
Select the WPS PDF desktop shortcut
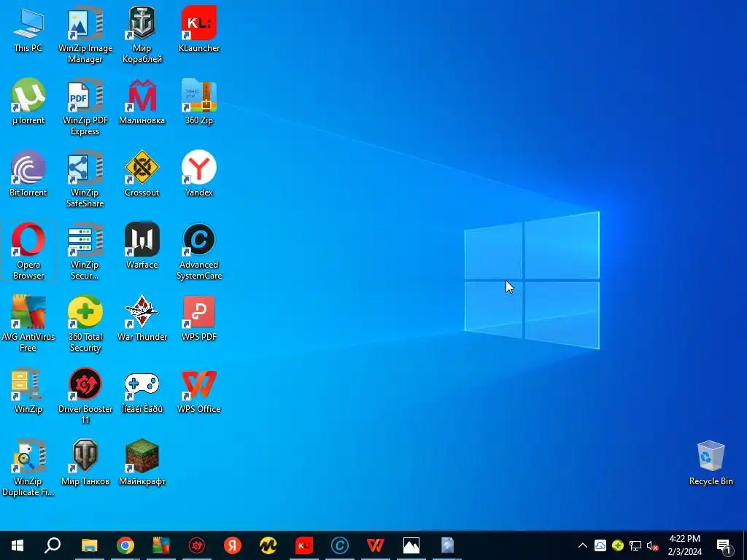199,318
